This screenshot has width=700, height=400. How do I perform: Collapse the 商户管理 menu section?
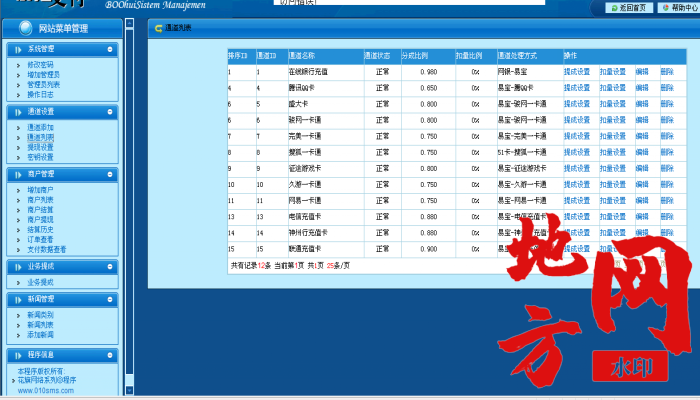(x=110, y=174)
